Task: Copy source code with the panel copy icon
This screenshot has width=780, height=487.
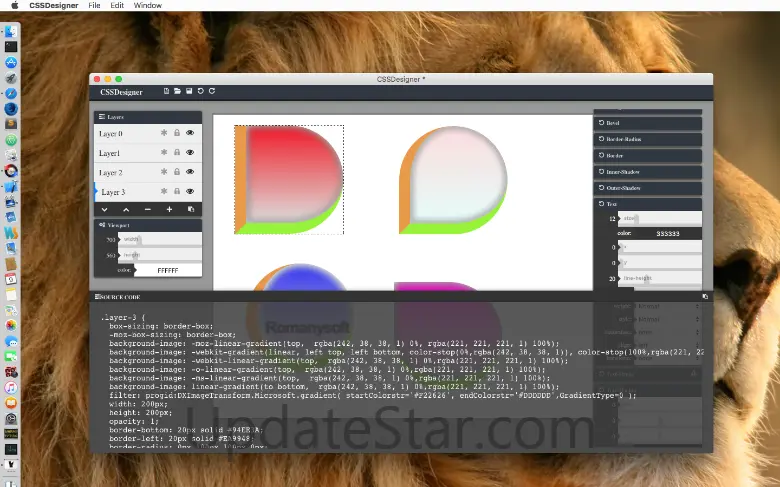Action: (705, 296)
